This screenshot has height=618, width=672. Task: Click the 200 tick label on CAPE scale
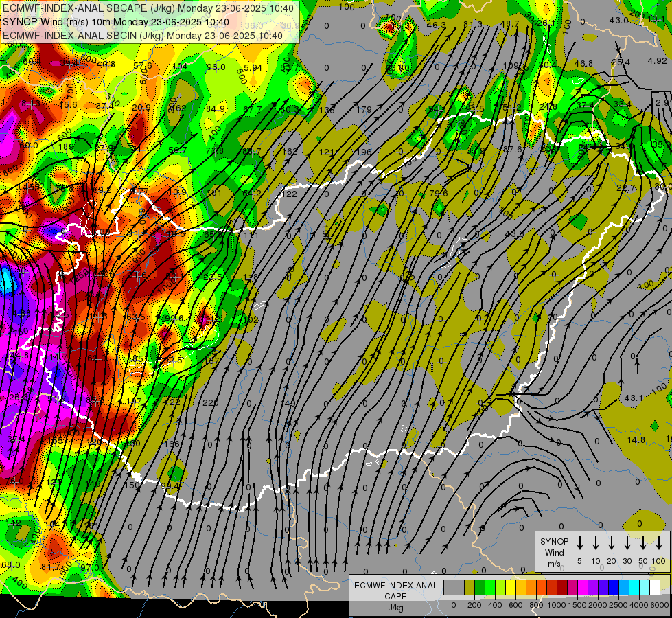[x=474, y=605]
